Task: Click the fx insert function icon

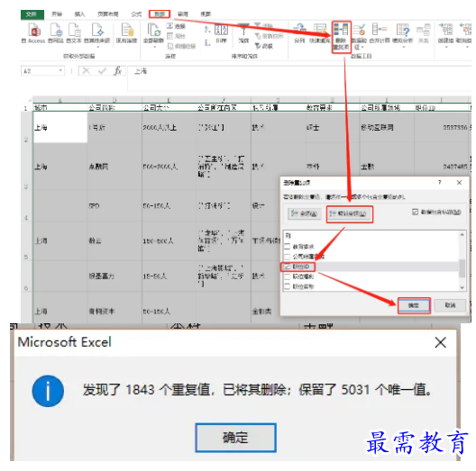Action: click(x=117, y=71)
